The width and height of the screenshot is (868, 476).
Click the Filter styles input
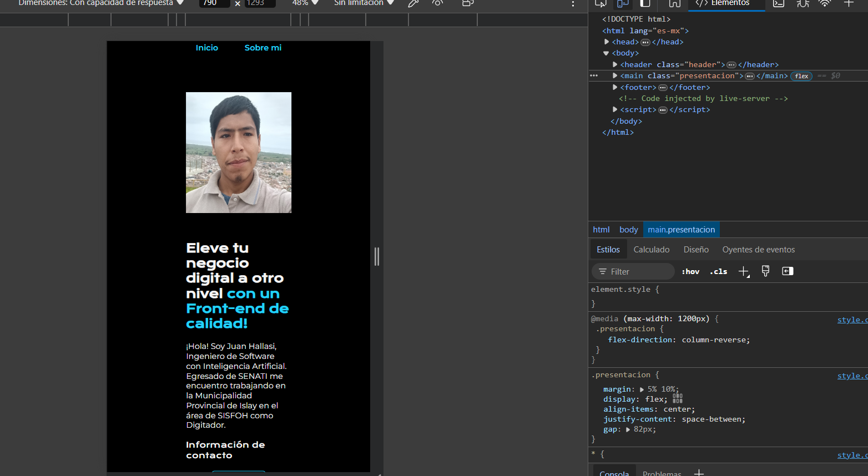pyautogui.click(x=633, y=271)
